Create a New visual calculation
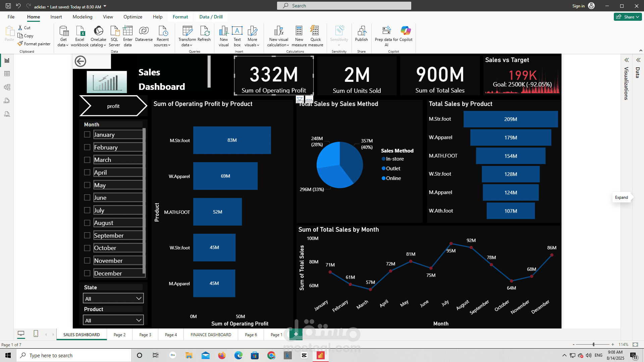The width and height of the screenshot is (644, 362). coord(278,36)
